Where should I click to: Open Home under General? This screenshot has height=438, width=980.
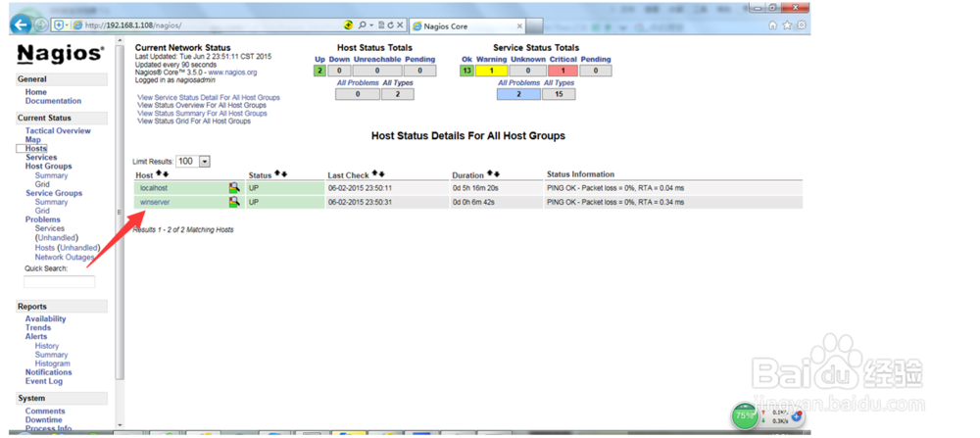[x=35, y=92]
